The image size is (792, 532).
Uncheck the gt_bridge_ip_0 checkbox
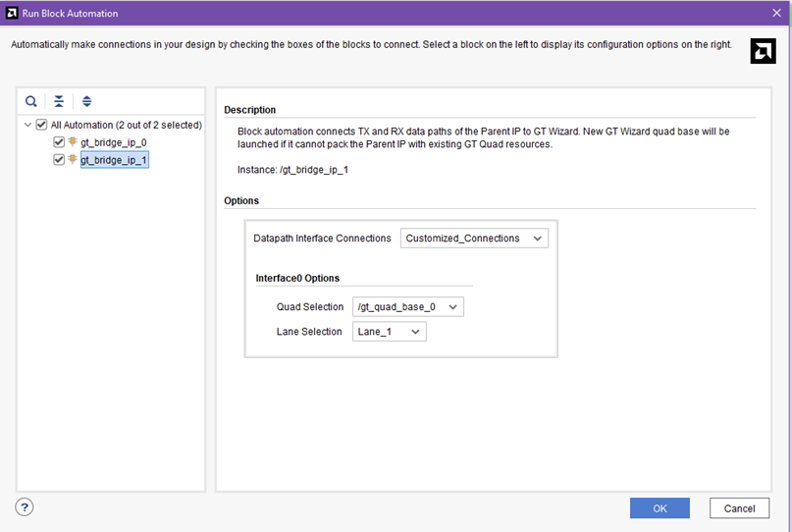59,142
